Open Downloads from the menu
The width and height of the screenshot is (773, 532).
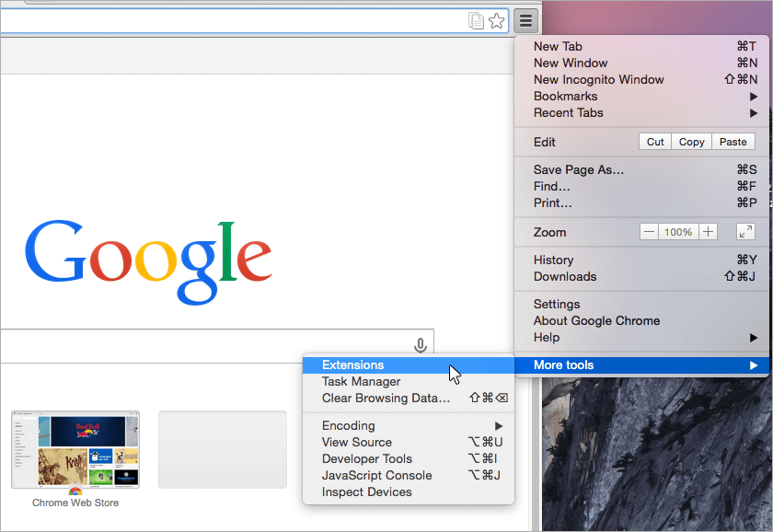point(641,277)
